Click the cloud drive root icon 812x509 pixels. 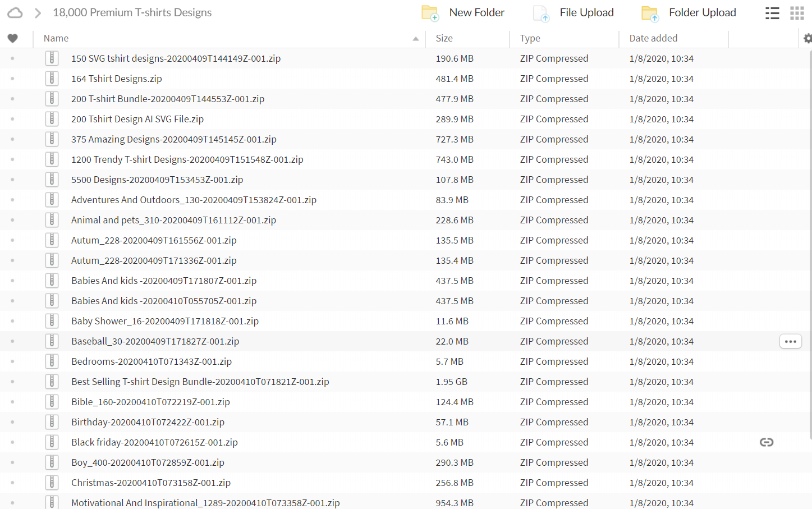pyautogui.click(x=15, y=13)
